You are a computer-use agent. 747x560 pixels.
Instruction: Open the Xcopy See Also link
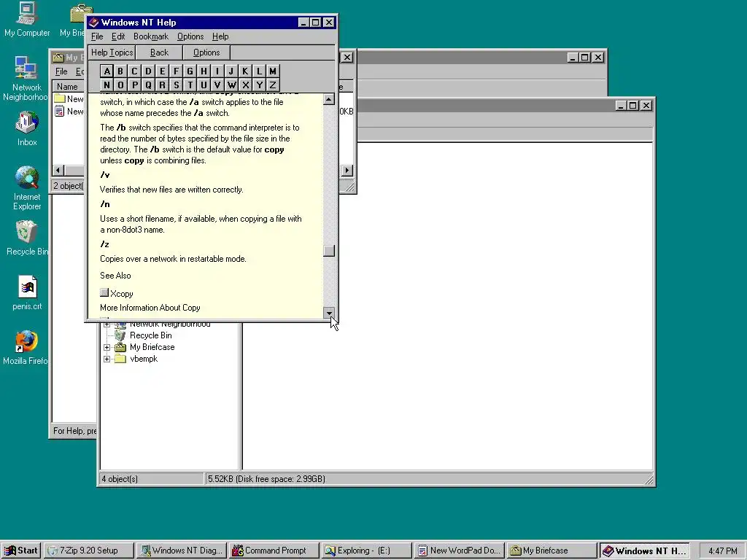122,294
